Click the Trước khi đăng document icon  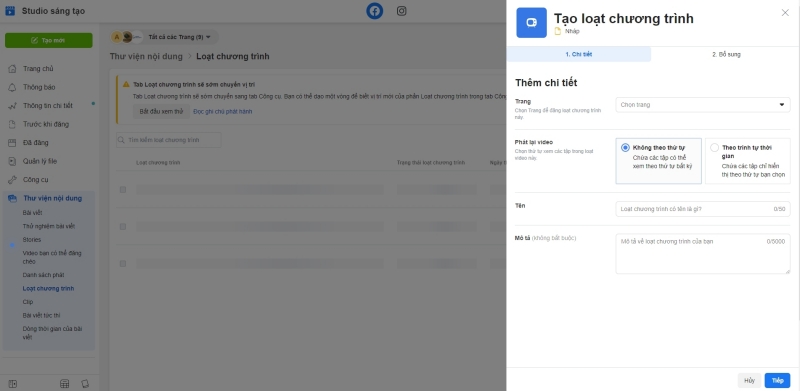[12, 124]
